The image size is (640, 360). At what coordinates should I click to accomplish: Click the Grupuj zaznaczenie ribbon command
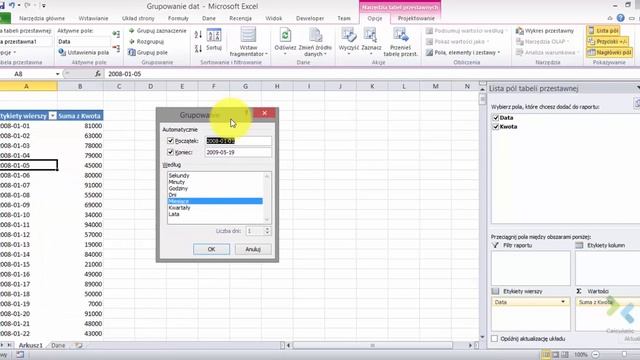pyautogui.click(x=158, y=31)
